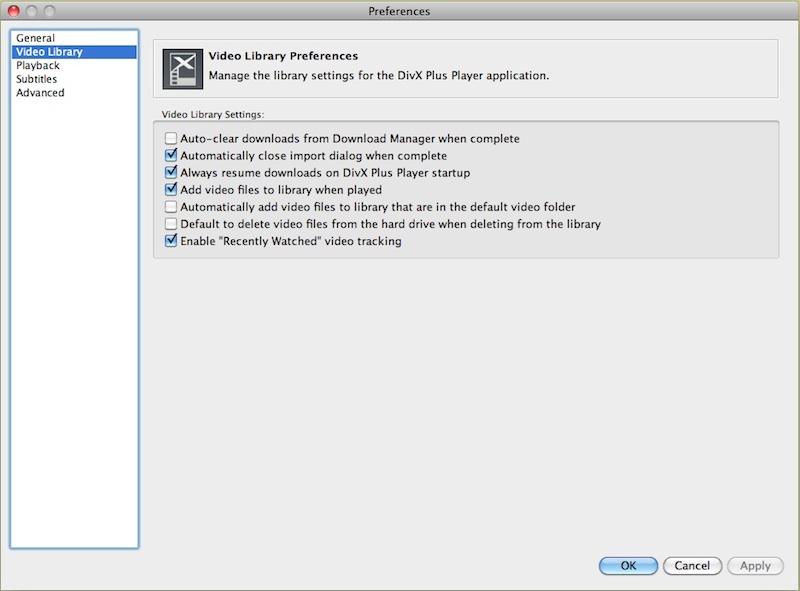Screen dimensions: 800x591
Task: Minimize the Preferences window
Action: (x=33, y=10)
